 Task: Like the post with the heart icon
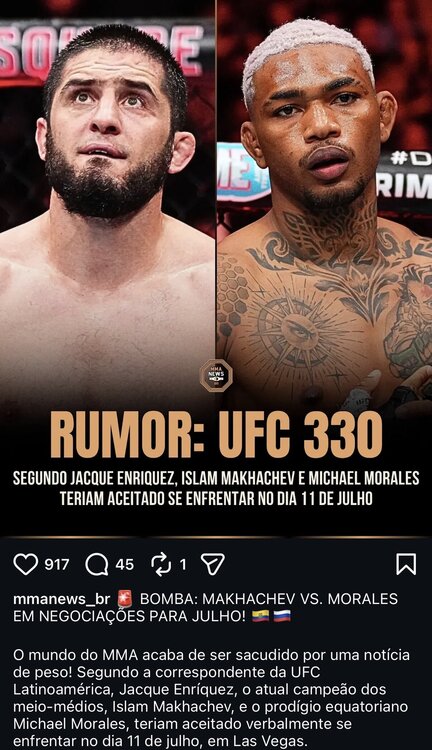click(26, 564)
